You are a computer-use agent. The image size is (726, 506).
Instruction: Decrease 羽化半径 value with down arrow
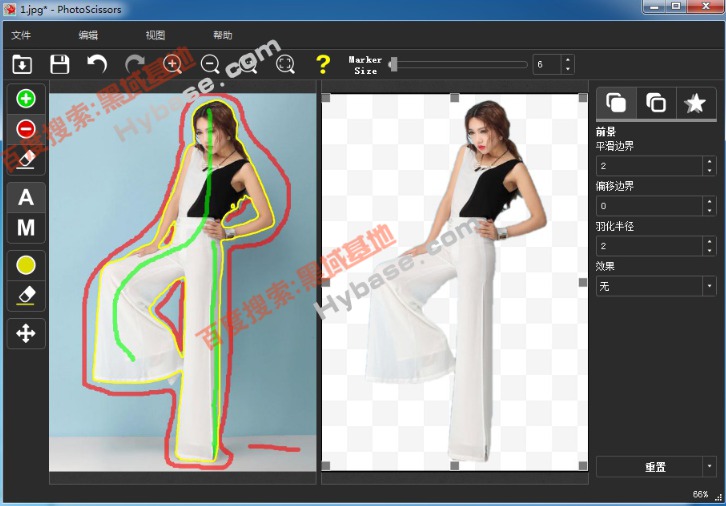point(709,250)
